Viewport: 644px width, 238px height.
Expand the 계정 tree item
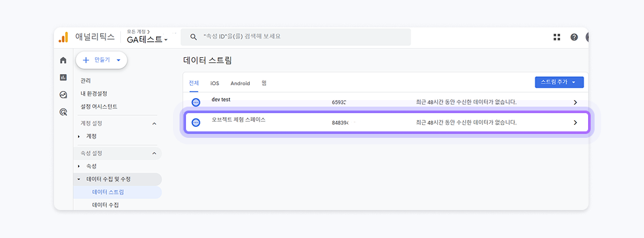click(x=79, y=137)
